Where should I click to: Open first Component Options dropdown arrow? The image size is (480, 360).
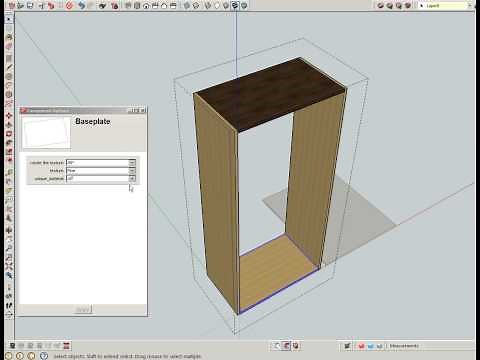(x=132, y=163)
